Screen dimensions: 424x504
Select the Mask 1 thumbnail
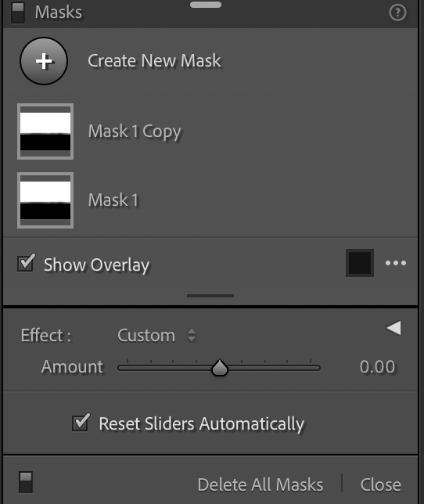[45, 200]
